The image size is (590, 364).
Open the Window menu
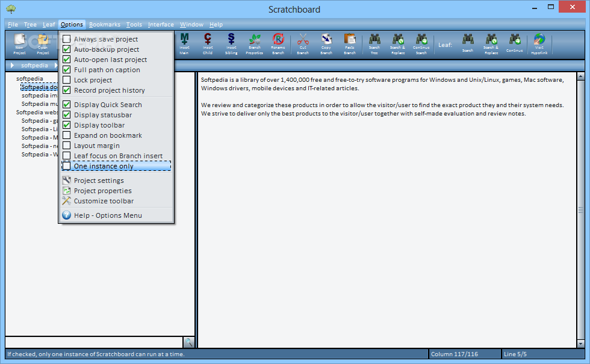[191, 25]
